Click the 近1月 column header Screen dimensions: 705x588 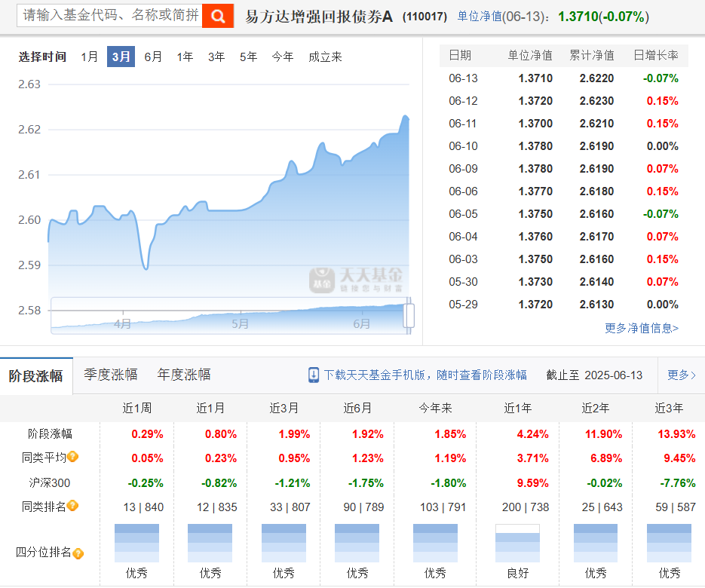tap(210, 408)
